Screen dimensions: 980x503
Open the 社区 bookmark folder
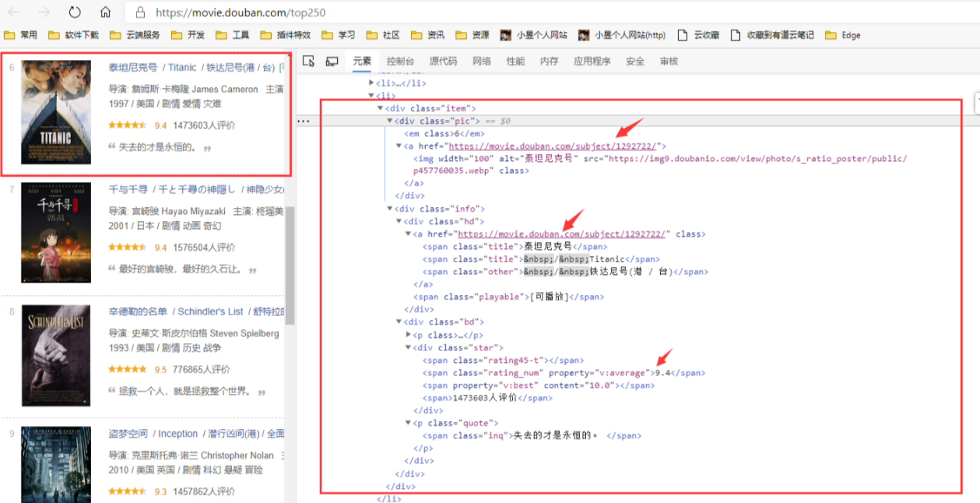[x=383, y=35]
